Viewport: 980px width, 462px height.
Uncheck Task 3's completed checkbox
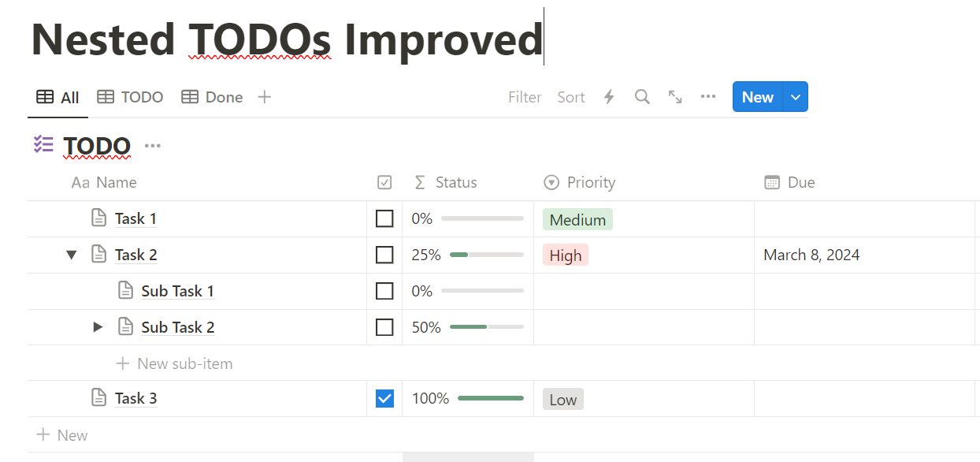(384, 398)
